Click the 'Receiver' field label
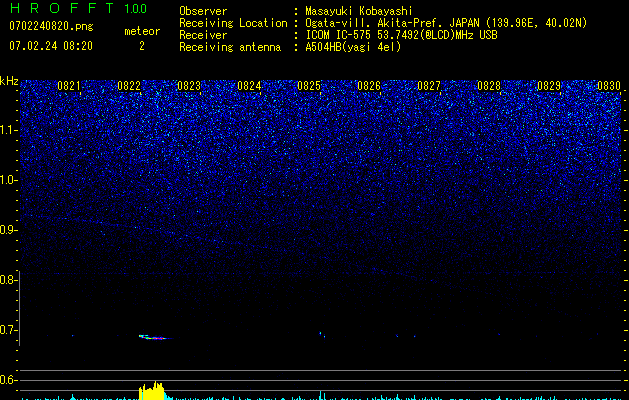The width and height of the screenshot is (629, 400). tap(203, 35)
